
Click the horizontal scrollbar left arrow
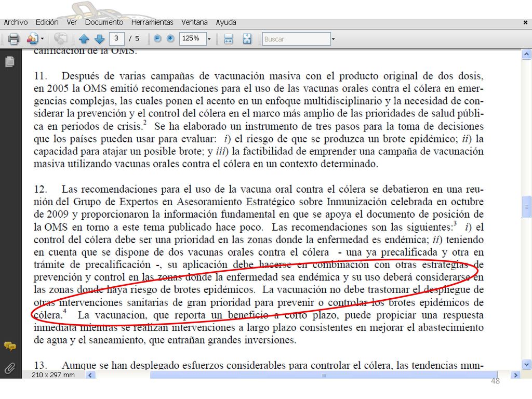click(90, 375)
